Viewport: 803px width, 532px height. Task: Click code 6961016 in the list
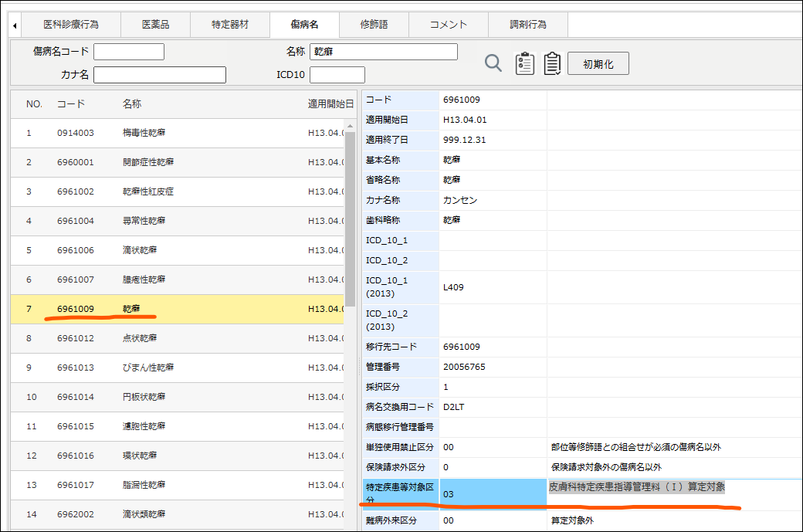click(76, 456)
